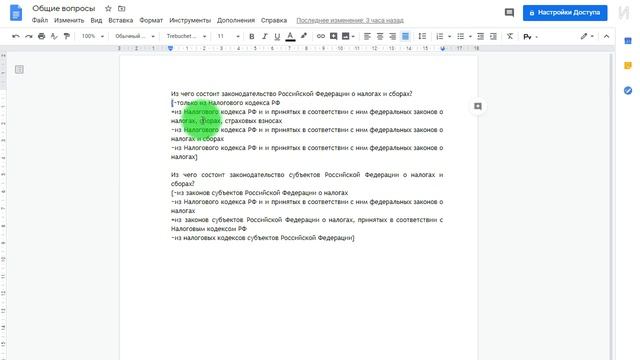Click the move to folder icon
The height and width of the screenshot is (360, 640).
[x=122, y=9]
